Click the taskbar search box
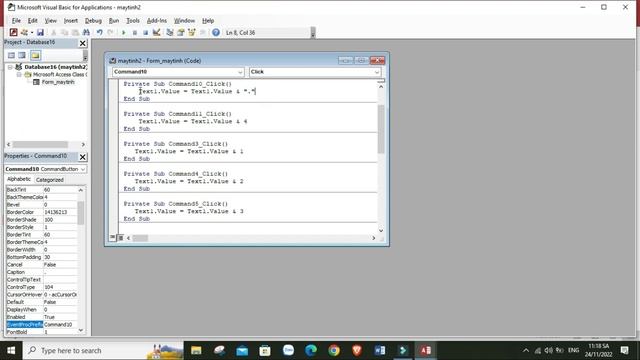This screenshot has width=640, height=360. 104,350
